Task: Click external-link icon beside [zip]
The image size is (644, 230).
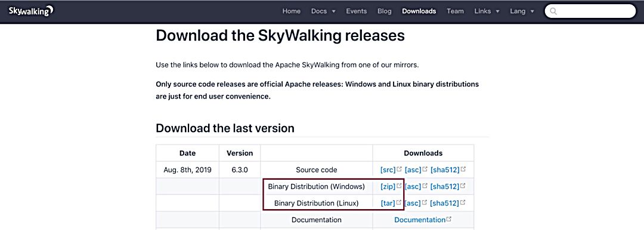Action: click(399, 186)
